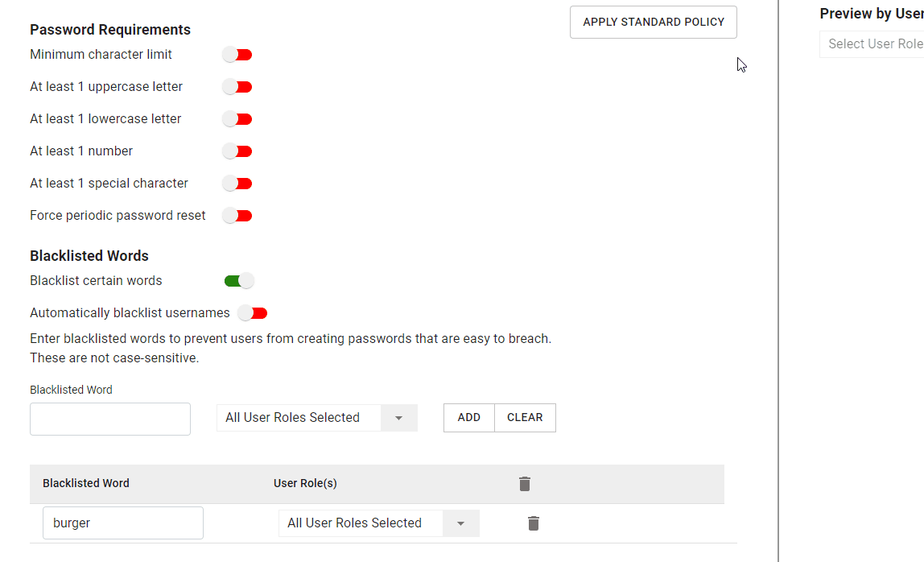Turn on Force periodic password reset
The width and height of the screenshot is (924, 562).
coord(237,215)
